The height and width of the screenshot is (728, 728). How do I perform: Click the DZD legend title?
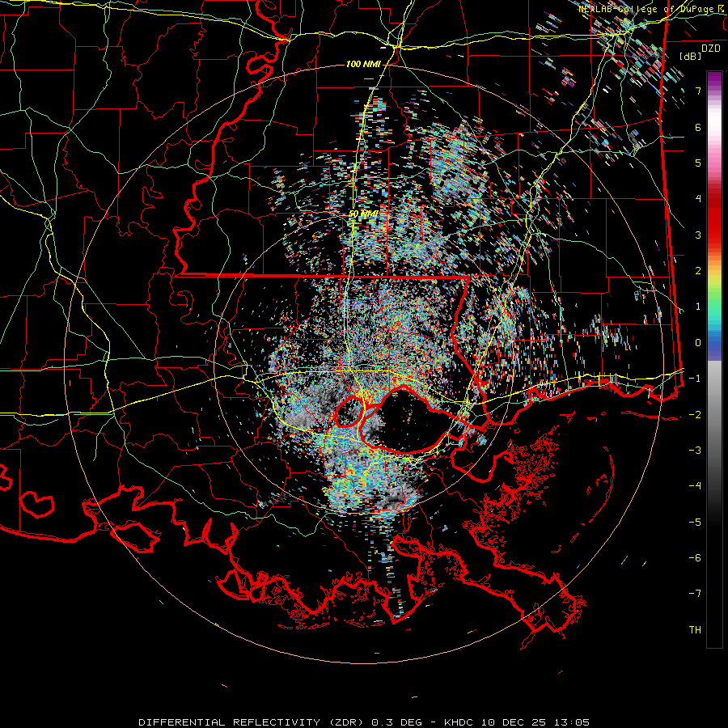[711, 48]
